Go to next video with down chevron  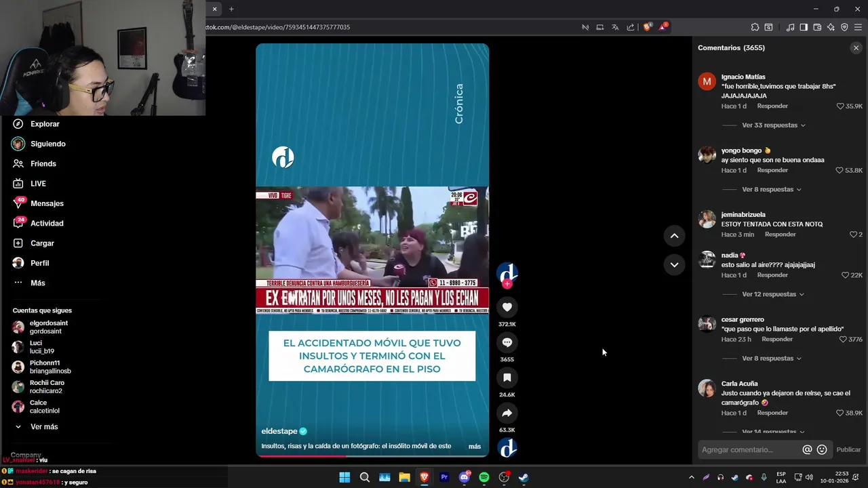(674, 264)
